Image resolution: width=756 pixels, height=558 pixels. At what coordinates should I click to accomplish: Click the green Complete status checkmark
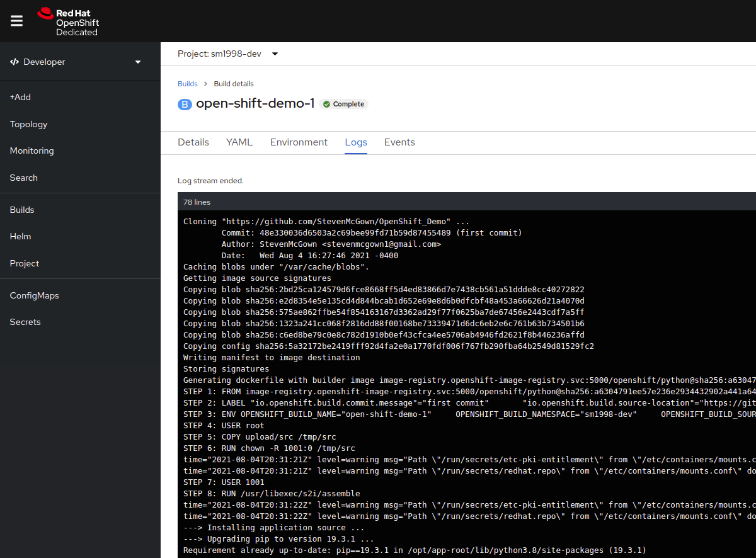326,105
